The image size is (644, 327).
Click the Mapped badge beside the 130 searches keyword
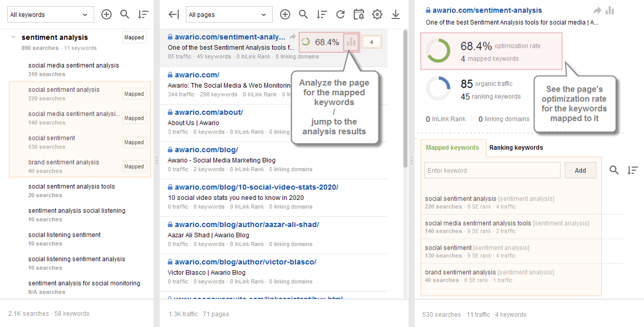(x=134, y=142)
